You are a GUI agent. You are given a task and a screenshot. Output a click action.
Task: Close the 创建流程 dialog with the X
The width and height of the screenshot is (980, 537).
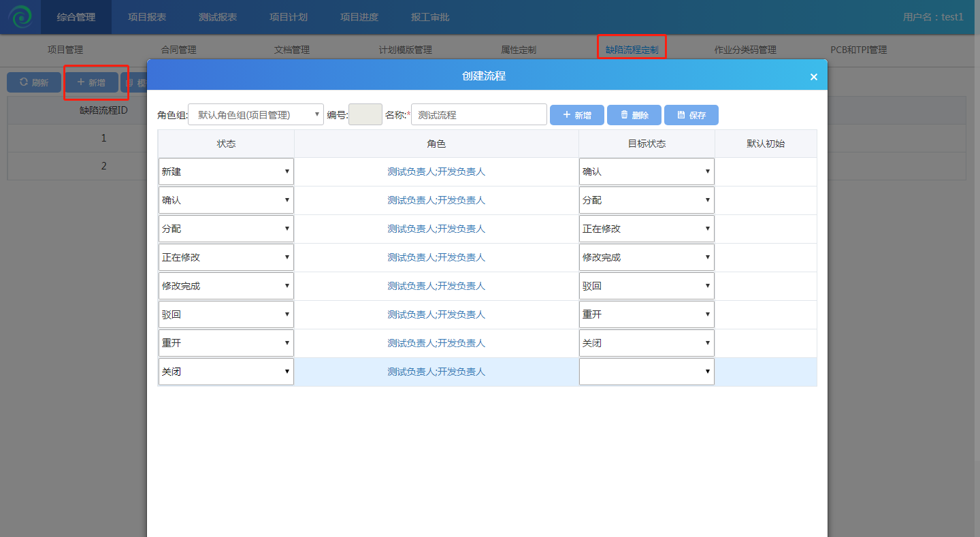pos(813,77)
